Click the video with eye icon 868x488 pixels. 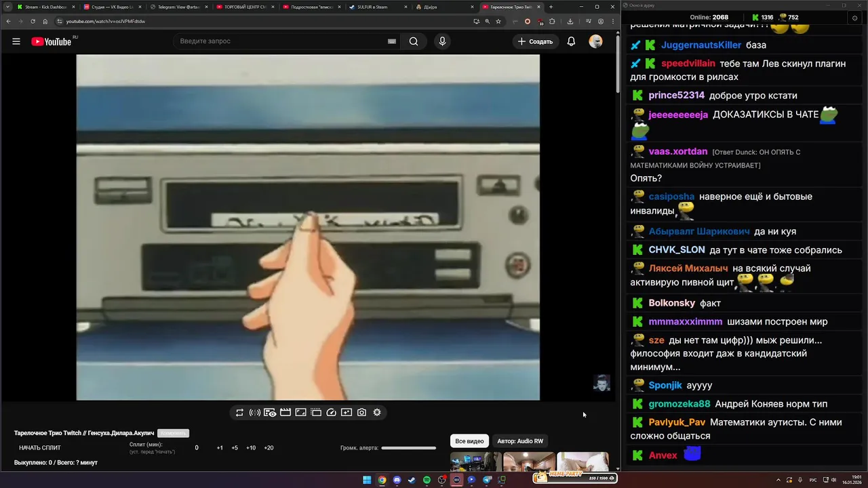[x=270, y=412]
